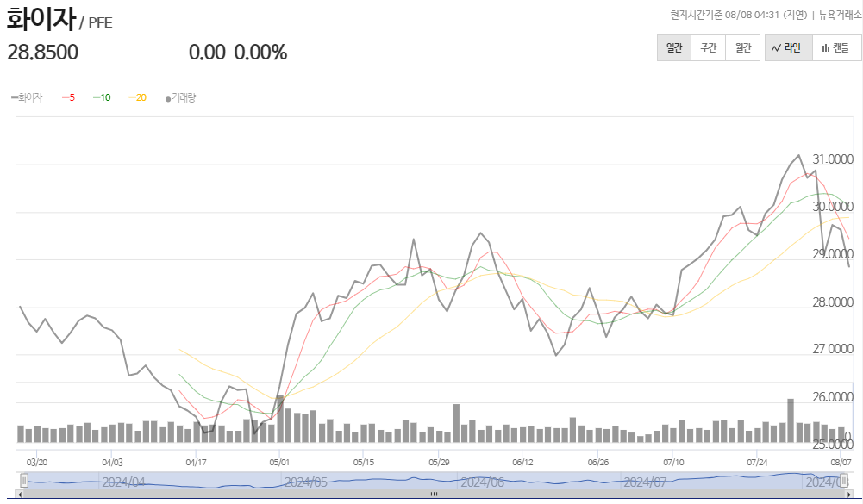The image size is (863, 504).
Task: Click the tall volume bar in late July
Action: (x=791, y=420)
